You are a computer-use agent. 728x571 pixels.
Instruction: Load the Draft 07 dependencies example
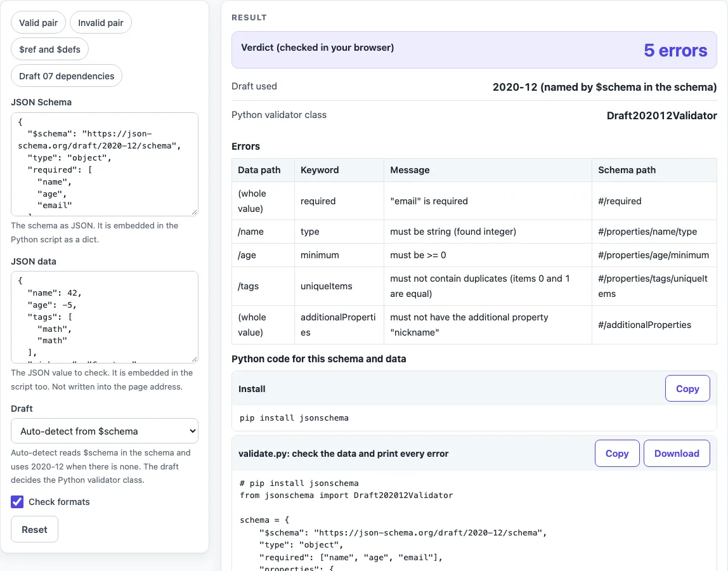click(67, 75)
